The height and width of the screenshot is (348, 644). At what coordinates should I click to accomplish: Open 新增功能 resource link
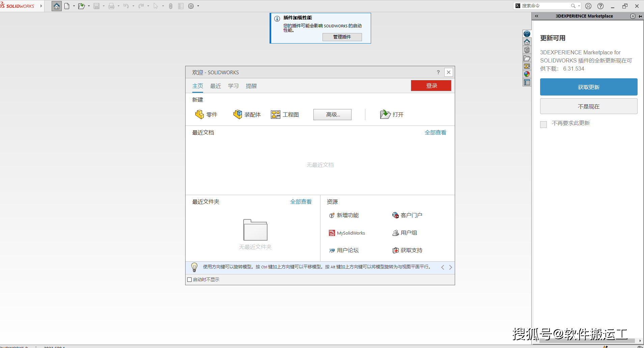[344, 215]
